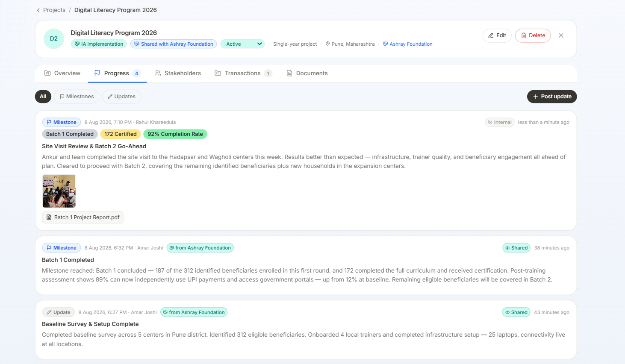
Task: Click the Edit button
Action: tap(497, 35)
